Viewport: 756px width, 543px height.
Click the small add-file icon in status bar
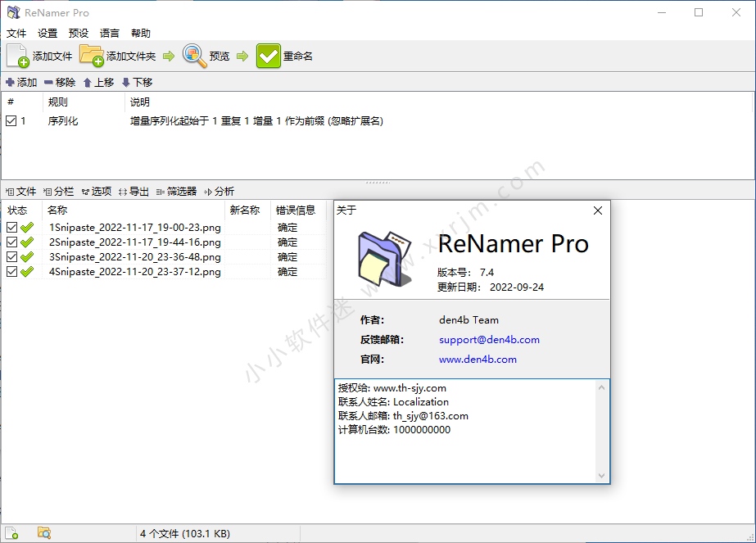click(11, 533)
